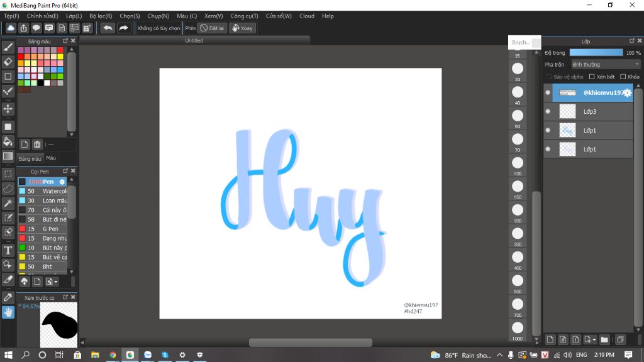Click the settings gear on @khiemvu197 layer

627,92
